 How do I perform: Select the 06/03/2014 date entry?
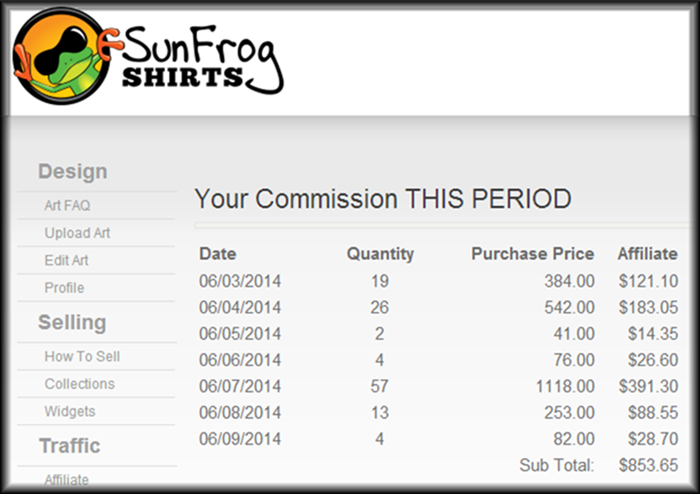[x=240, y=281]
